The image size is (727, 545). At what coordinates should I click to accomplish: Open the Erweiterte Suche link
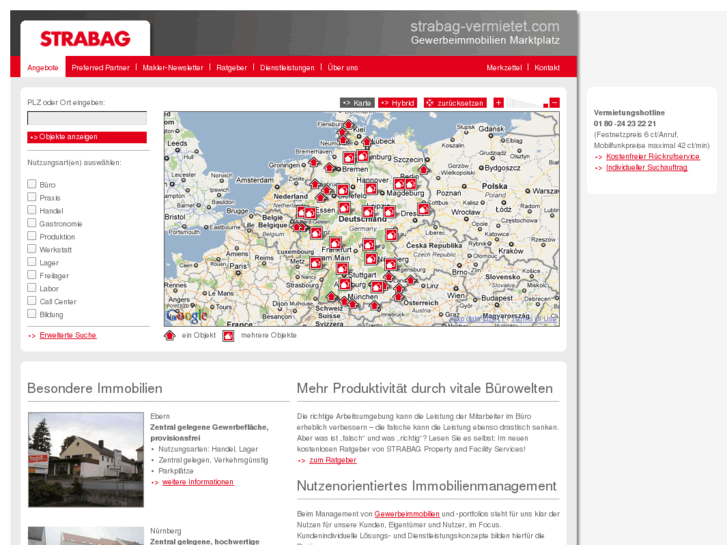[x=68, y=335]
